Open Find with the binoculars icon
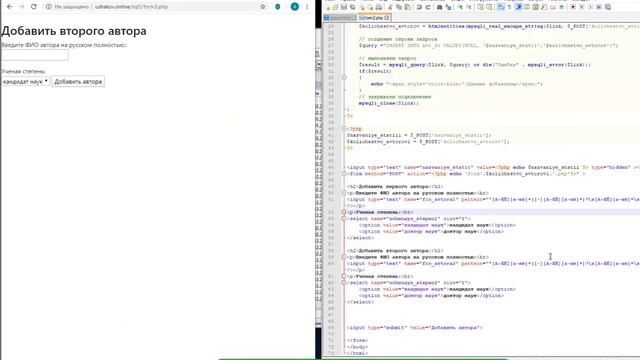The width and height of the screenshot is (640, 360). (x=439, y=7)
